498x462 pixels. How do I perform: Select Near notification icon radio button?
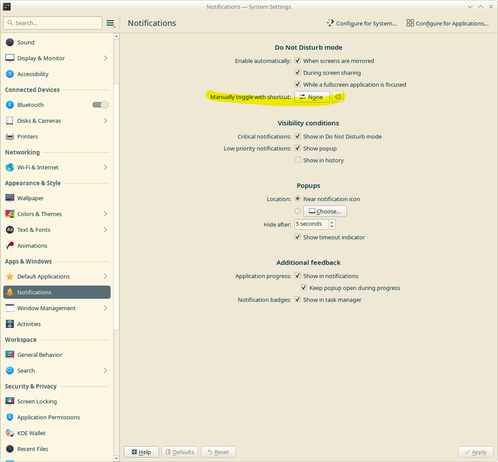298,199
